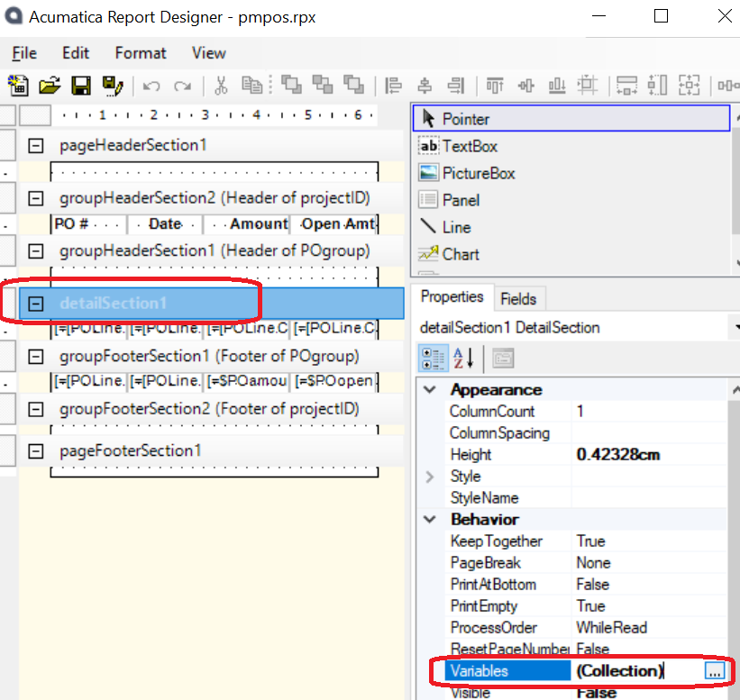Open the File menu
Viewport: 740px width, 700px height.
[x=24, y=53]
